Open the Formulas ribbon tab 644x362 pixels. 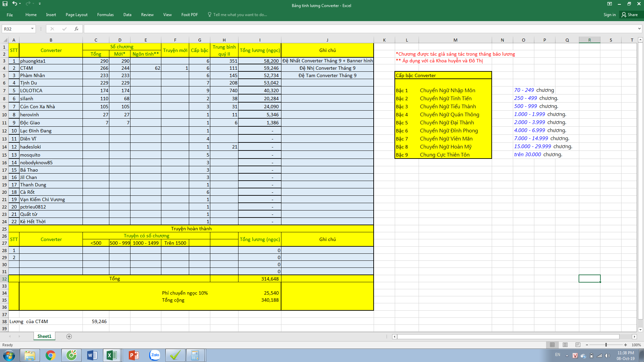[x=105, y=15]
